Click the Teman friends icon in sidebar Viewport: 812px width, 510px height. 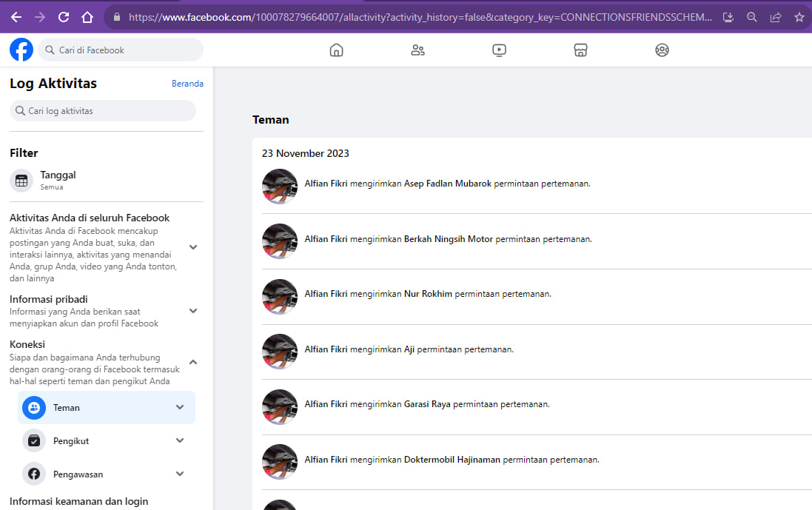click(x=33, y=408)
